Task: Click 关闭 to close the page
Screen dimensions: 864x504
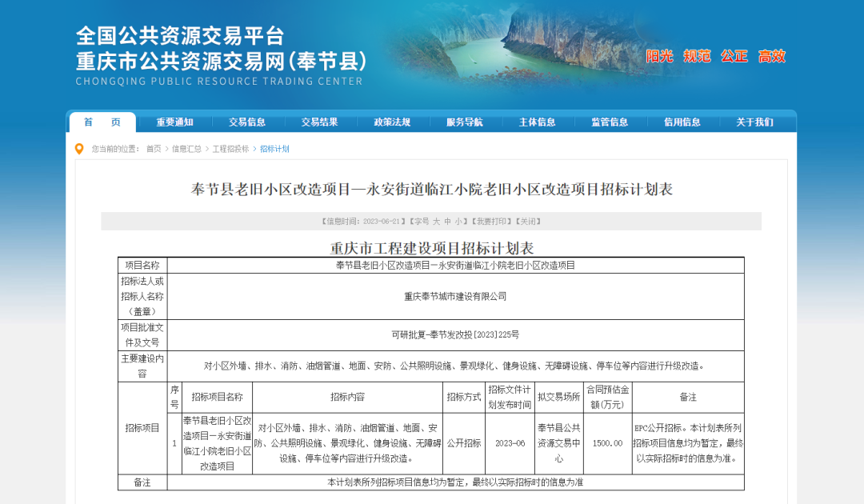Action: (x=528, y=222)
